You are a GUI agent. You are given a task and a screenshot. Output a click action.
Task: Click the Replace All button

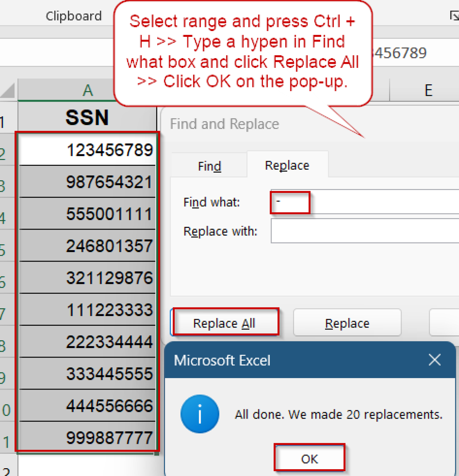pyautogui.click(x=224, y=323)
